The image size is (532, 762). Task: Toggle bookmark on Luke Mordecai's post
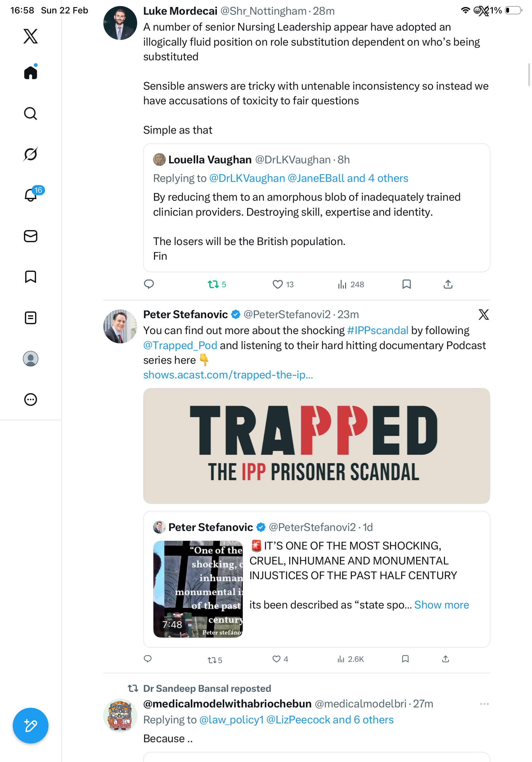406,284
